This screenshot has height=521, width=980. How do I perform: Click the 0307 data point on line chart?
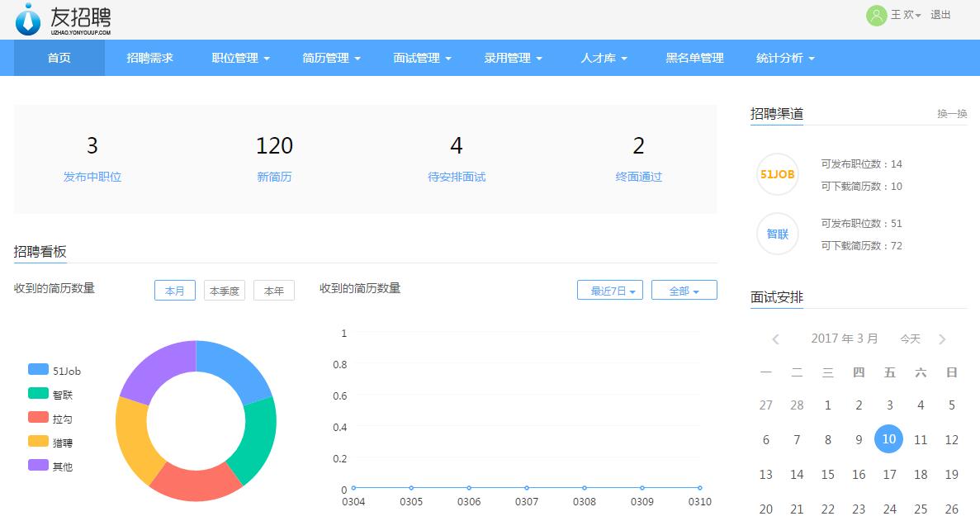[527, 488]
